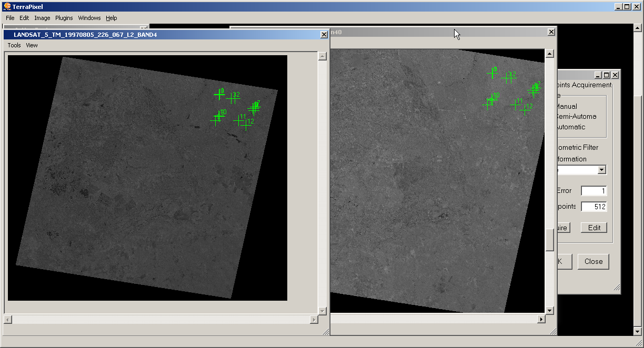The image size is (644, 348).
Task: Open the Plugins menu
Action: [x=64, y=18]
